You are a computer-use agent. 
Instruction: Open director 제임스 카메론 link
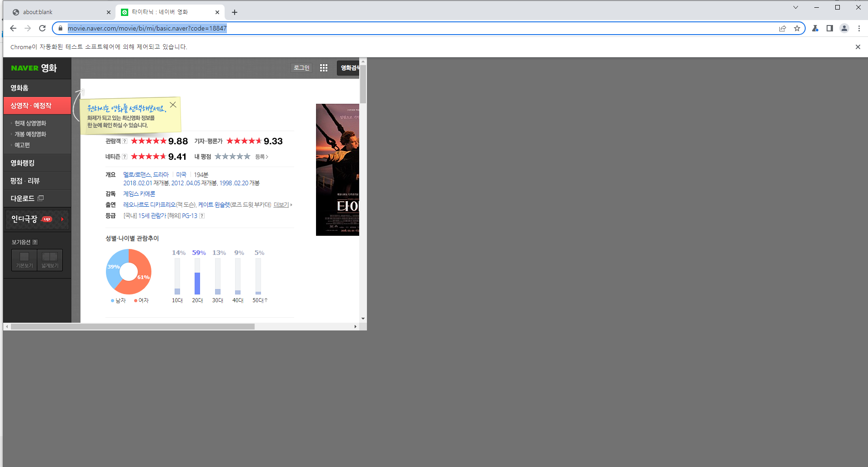click(x=139, y=194)
